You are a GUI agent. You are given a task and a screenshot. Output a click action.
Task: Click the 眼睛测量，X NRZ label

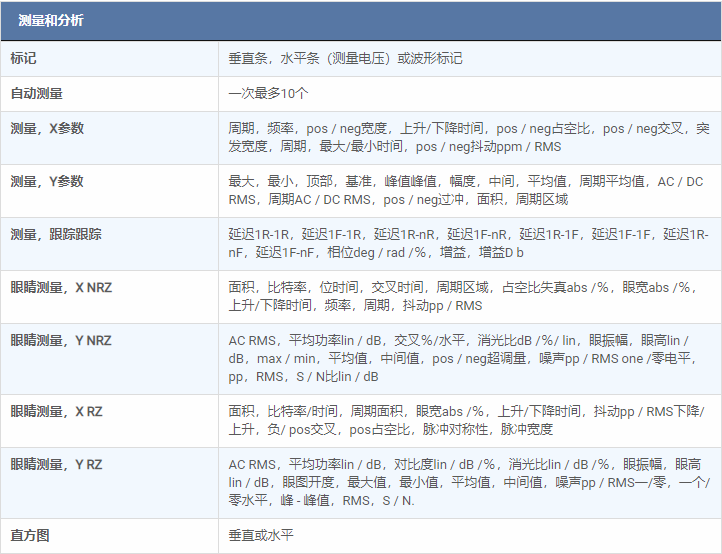61,287
